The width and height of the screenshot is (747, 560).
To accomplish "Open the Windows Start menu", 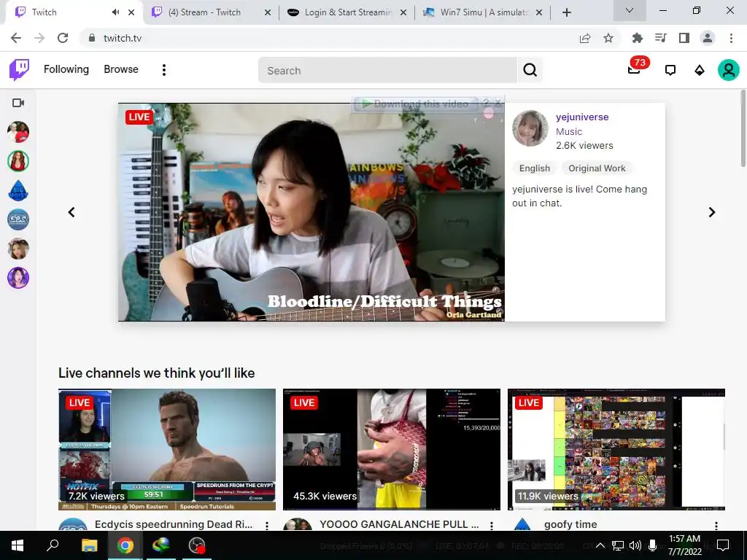I will [18, 545].
